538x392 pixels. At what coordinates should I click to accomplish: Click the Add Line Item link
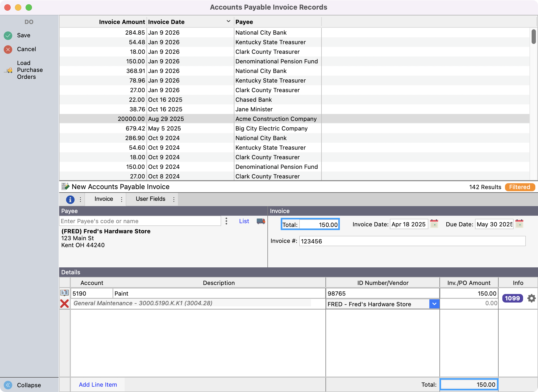(98, 385)
